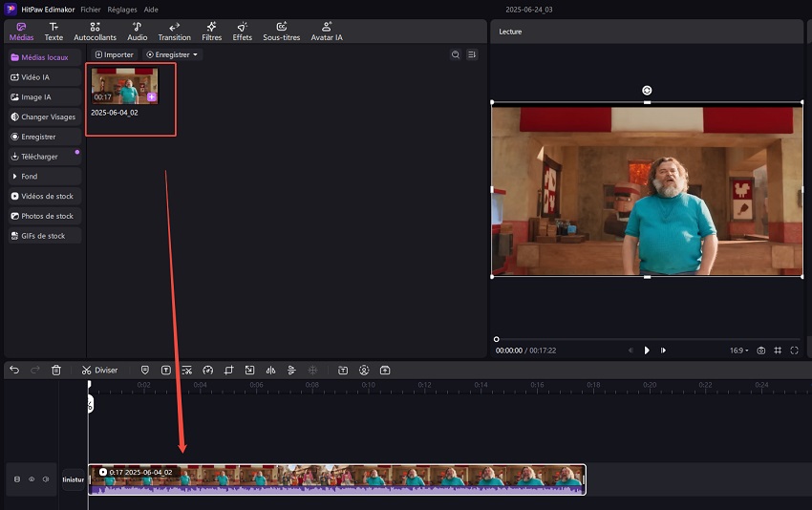Viewport: 812px width, 510px height.
Task: Select Image IA in sidebar
Action: click(x=45, y=96)
